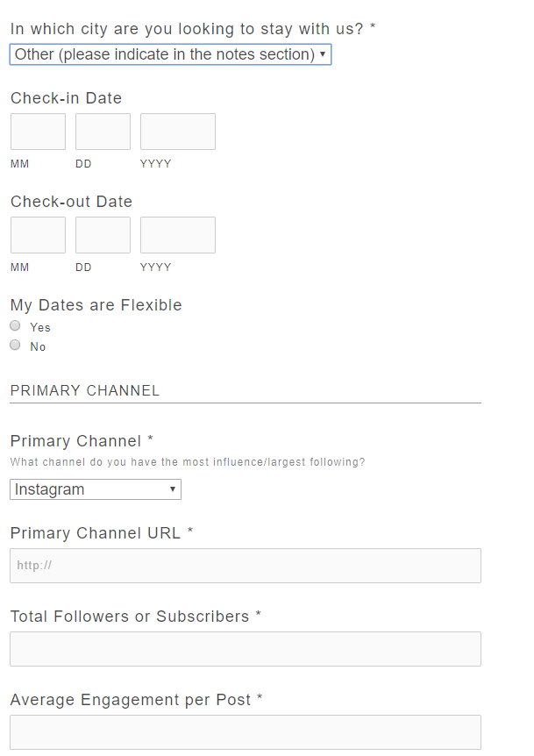This screenshot has width=534, height=756.
Task: Click the "Check-out Date" label text
Action: pyautogui.click(x=71, y=202)
